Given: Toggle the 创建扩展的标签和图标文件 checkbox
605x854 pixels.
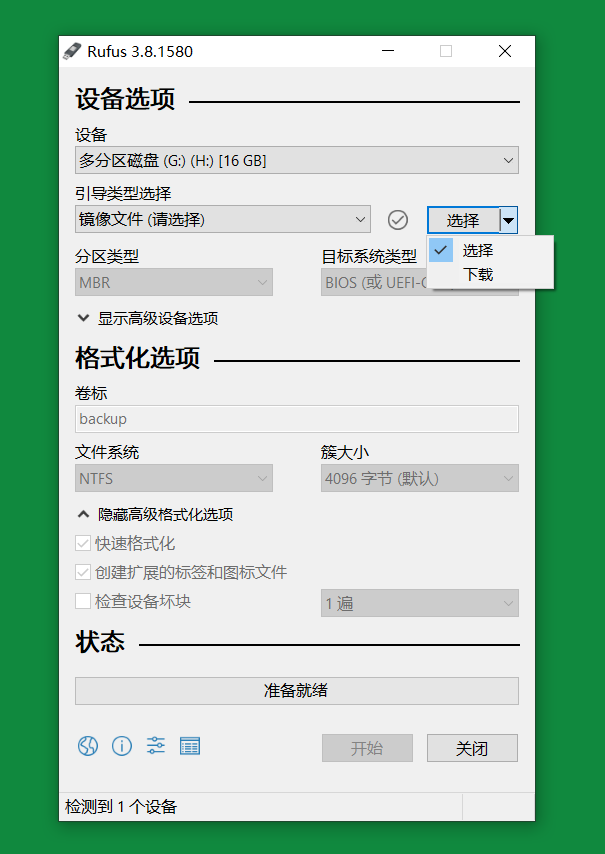Looking at the screenshot, I should 83,572.
